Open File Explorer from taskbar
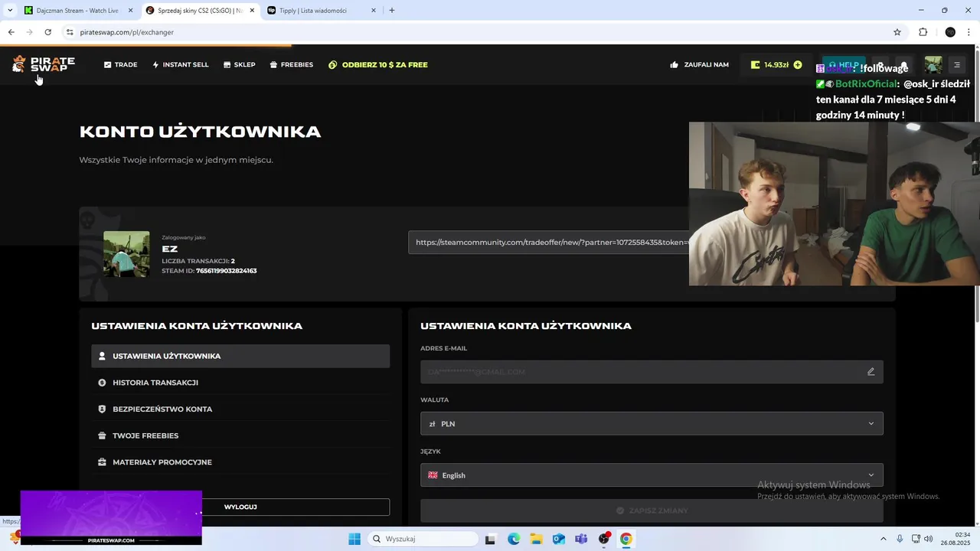Image resolution: width=980 pixels, height=551 pixels. click(536, 539)
